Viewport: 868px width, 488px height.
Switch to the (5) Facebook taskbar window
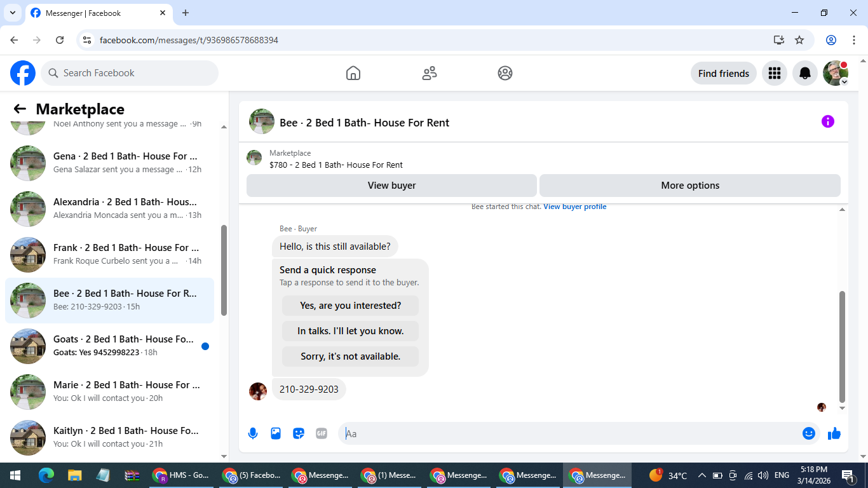pyautogui.click(x=251, y=475)
